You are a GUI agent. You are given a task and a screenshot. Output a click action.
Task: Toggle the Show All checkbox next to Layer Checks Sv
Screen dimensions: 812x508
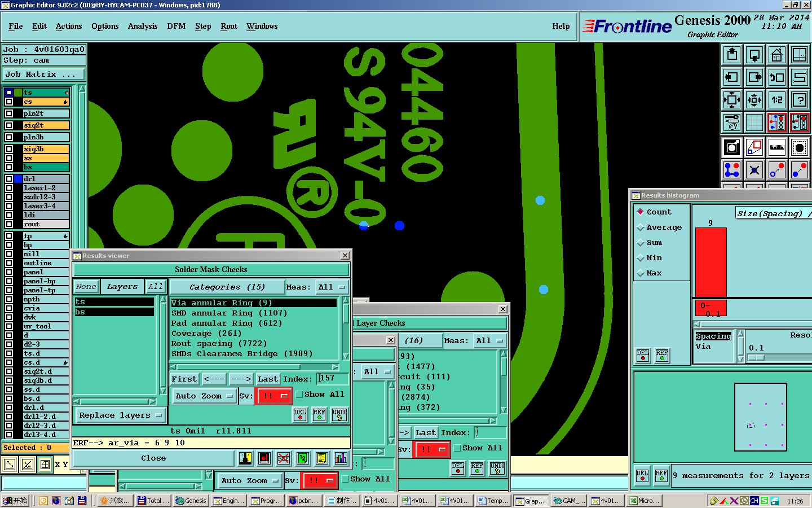click(x=457, y=448)
